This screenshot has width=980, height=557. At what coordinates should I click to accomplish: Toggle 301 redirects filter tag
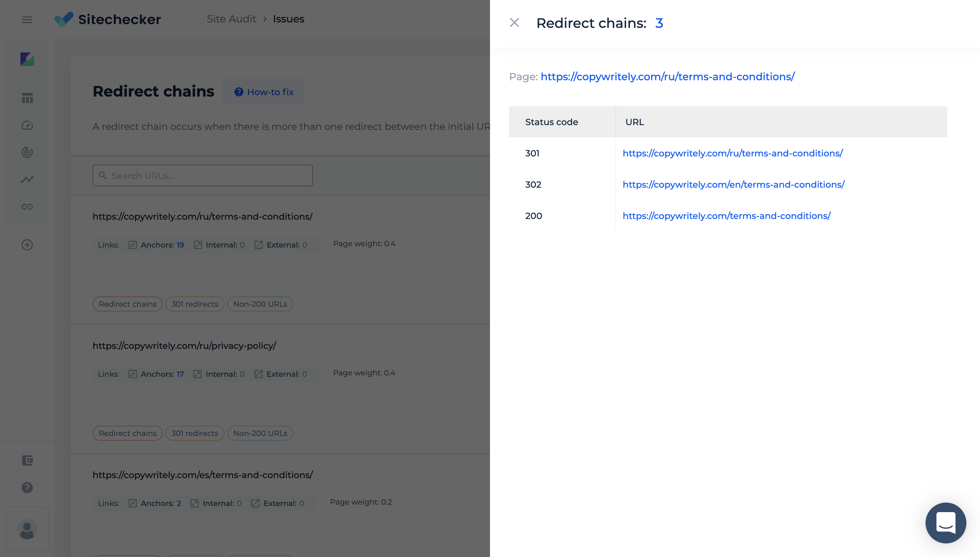click(x=195, y=303)
